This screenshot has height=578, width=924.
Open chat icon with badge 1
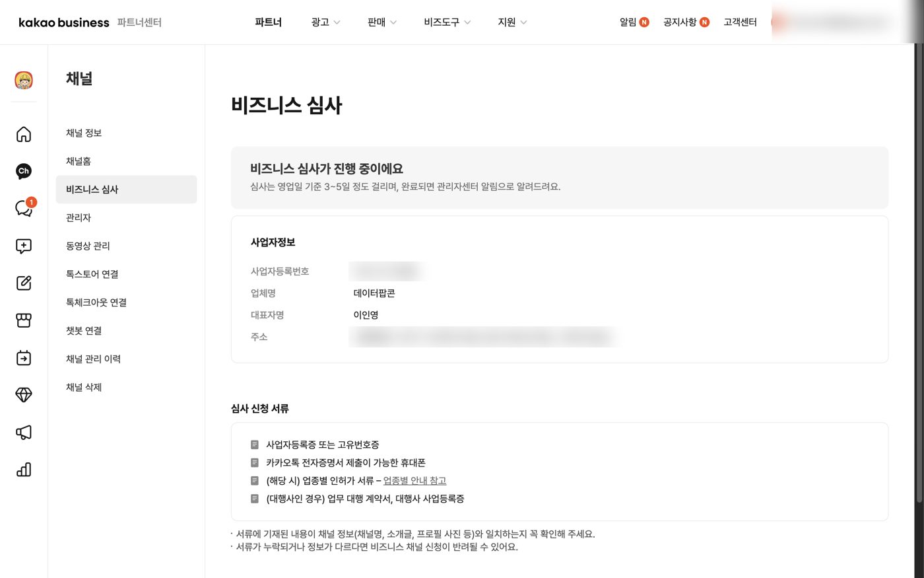point(24,207)
